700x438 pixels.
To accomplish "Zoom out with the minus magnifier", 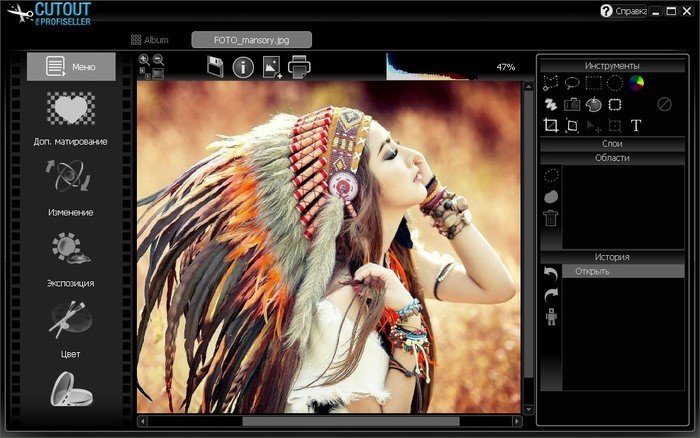I will (x=158, y=59).
